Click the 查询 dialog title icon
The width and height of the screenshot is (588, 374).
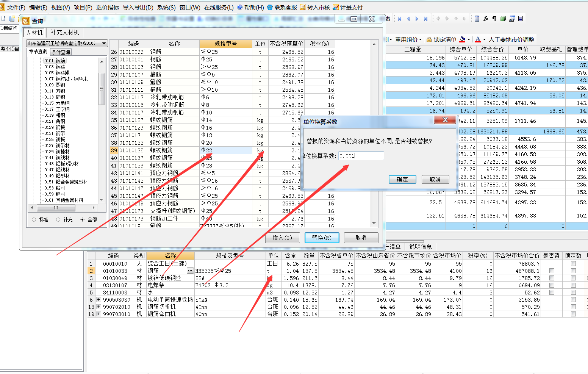pyautogui.click(x=26, y=21)
